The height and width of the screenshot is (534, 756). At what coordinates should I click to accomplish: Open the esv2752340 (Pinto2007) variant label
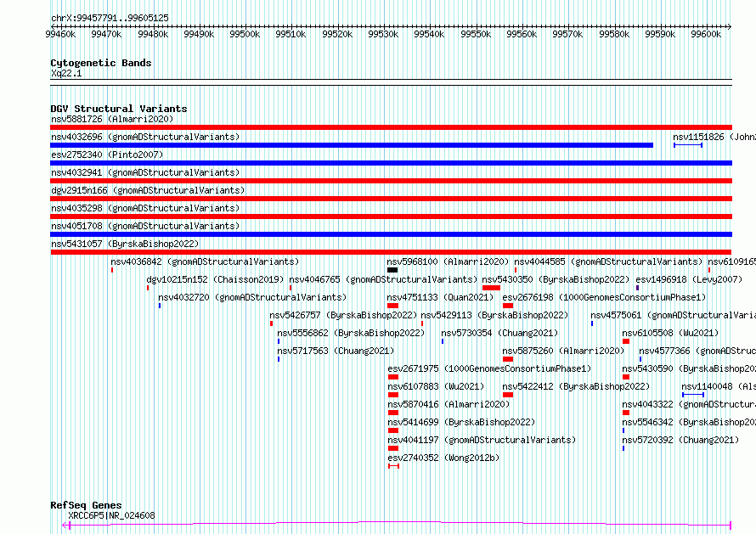[107, 155]
